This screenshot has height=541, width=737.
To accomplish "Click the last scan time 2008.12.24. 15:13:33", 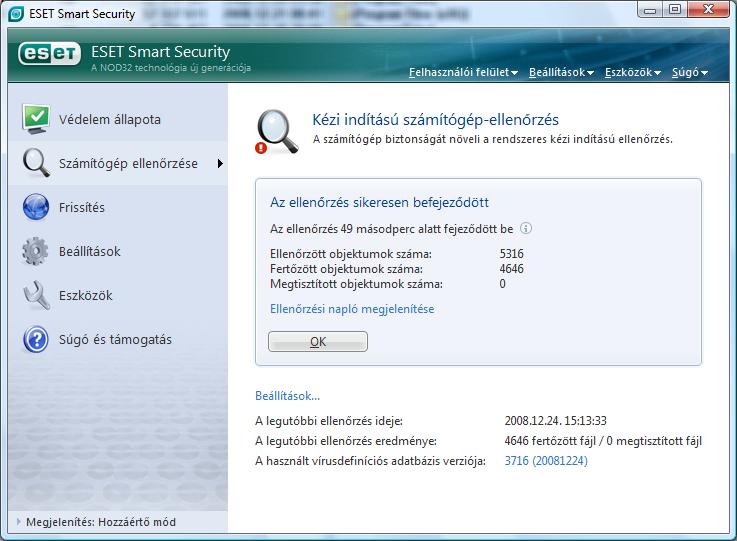I will coord(556,421).
